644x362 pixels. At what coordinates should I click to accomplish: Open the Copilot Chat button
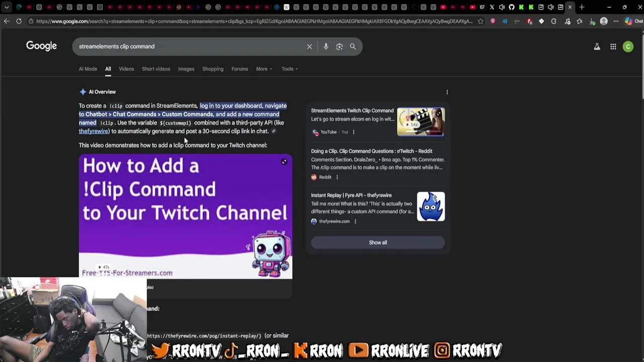634,21
